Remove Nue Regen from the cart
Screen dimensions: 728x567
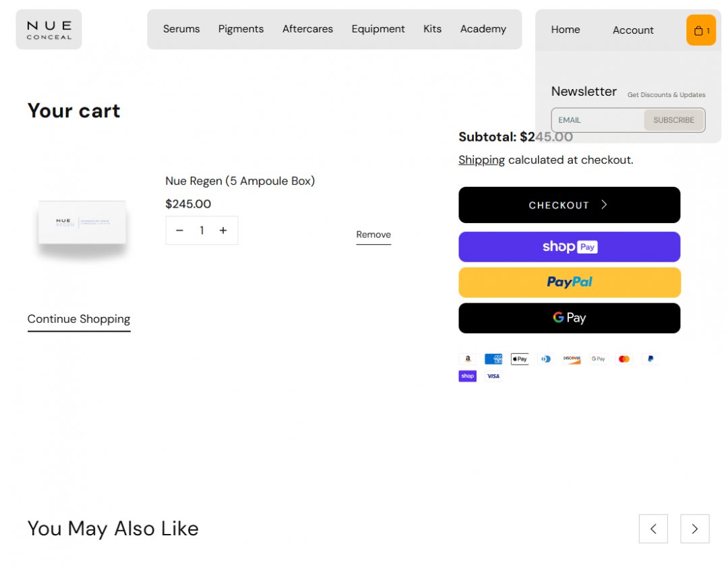pyautogui.click(x=373, y=235)
